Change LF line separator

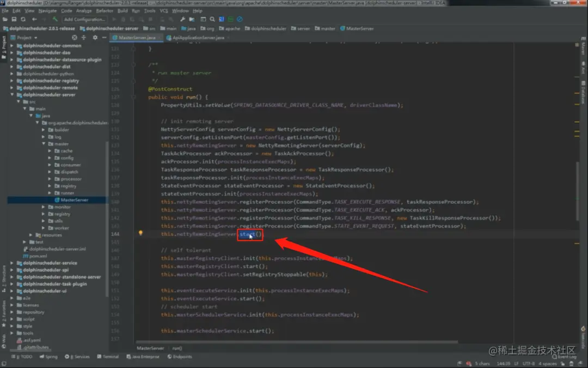coord(516,364)
